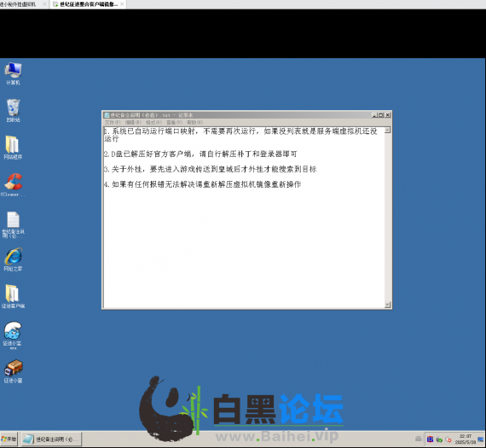Select the 计算机 Computer desktop icon

[13, 73]
